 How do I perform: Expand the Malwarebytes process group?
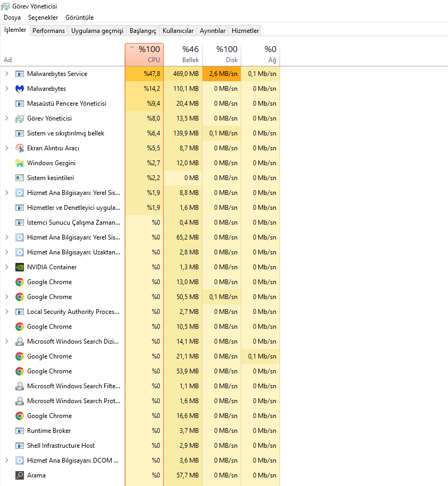7,89
